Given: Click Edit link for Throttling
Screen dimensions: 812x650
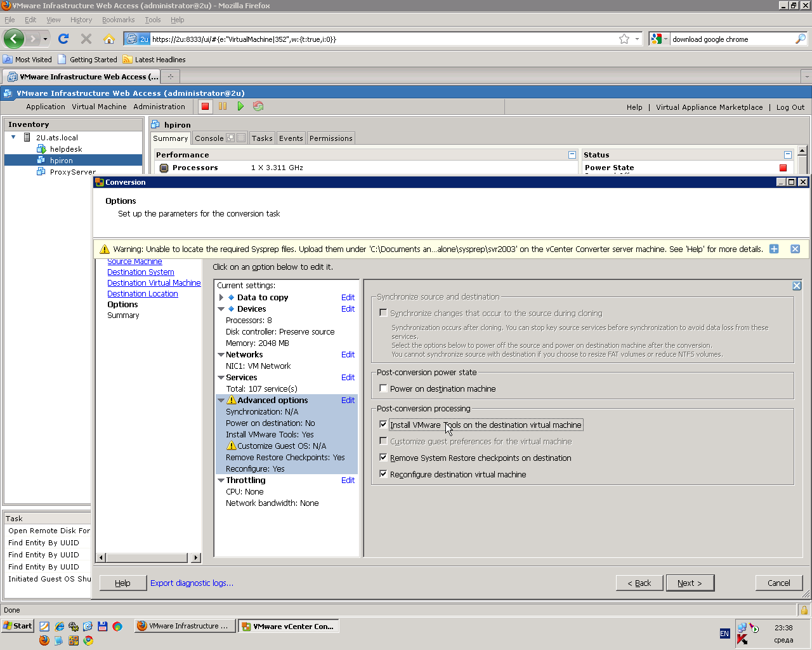Looking at the screenshot, I should tap(348, 481).
